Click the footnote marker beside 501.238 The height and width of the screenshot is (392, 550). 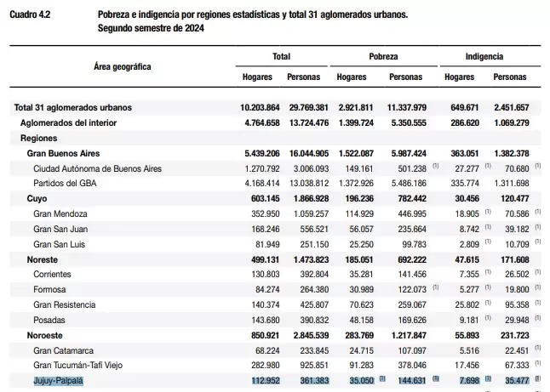click(435, 166)
